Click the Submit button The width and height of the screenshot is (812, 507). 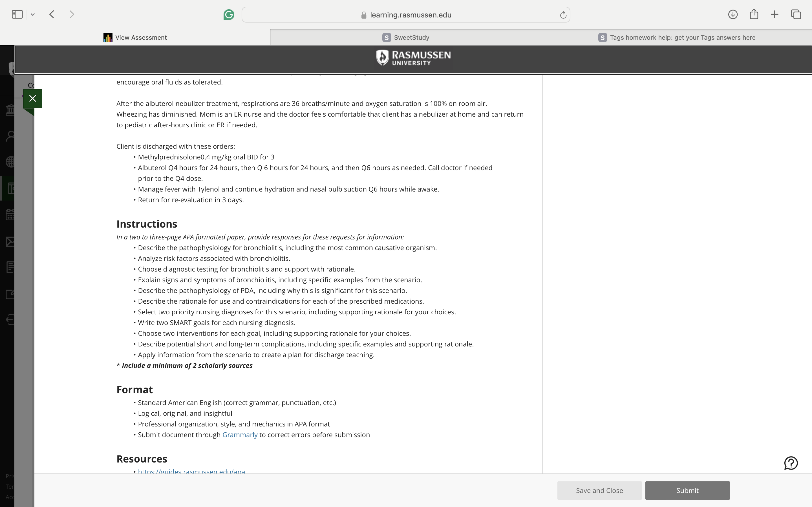click(x=687, y=491)
